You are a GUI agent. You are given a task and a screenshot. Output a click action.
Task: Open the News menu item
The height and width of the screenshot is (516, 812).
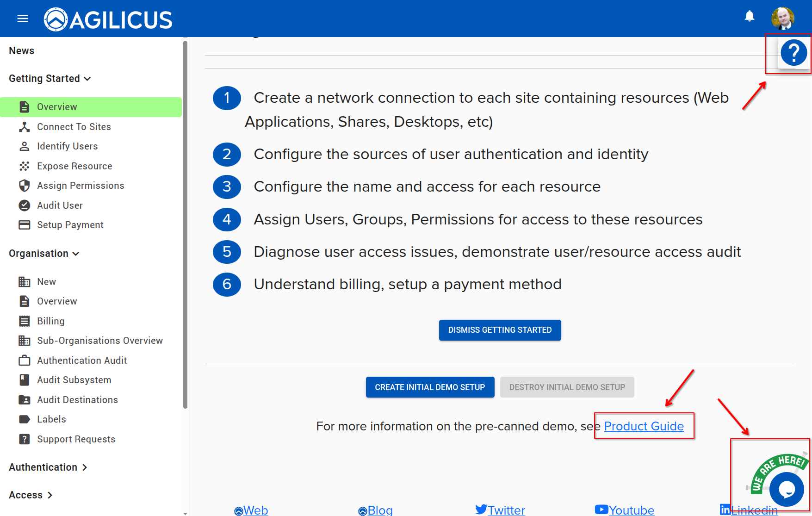tap(22, 51)
